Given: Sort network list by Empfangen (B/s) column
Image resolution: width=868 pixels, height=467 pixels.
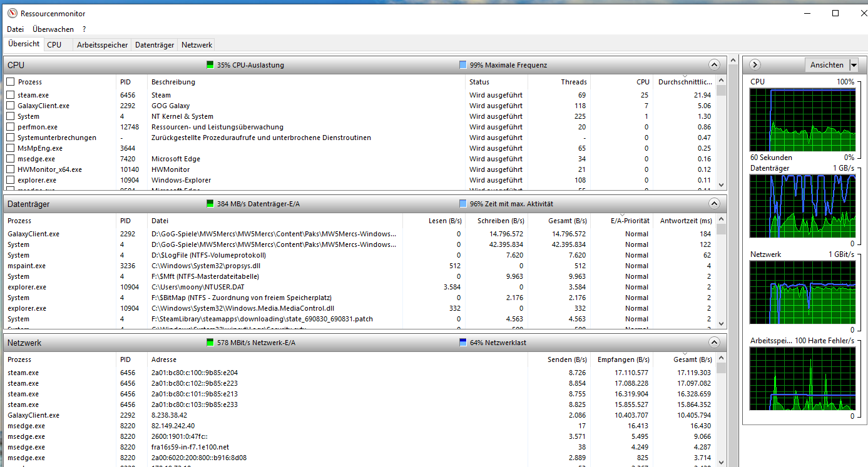Looking at the screenshot, I should (622, 359).
